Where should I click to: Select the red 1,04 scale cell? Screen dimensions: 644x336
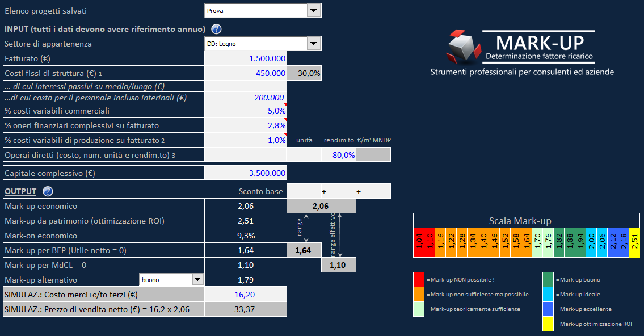[419, 243]
